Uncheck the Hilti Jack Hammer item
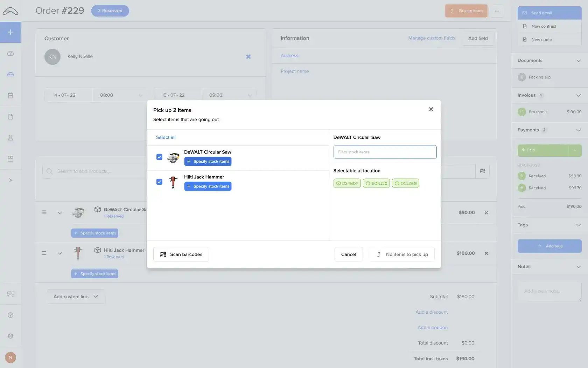The height and width of the screenshot is (368, 588). click(159, 182)
